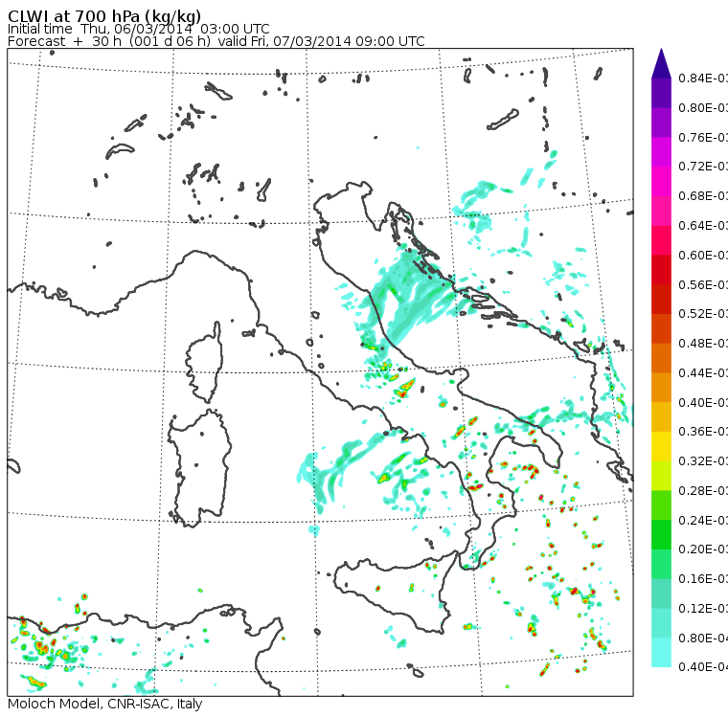The width and height of the screenshot is (728, 717).
Task: Click the 'Moloch Model, CNR-ISAC, Italy' credit text
Action: point(105,704)
